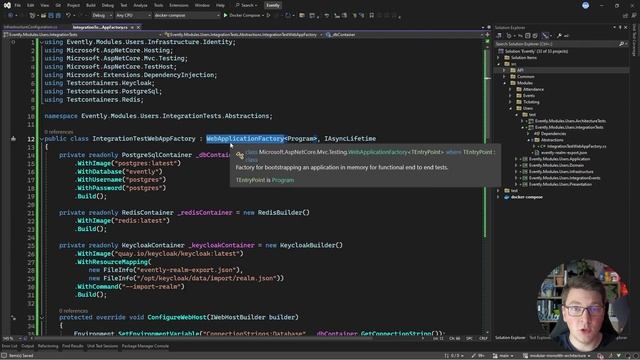Viewport: 640px width, 360px height.
Task: Open the Debug configuration dropdown
Action: (102, 16)
